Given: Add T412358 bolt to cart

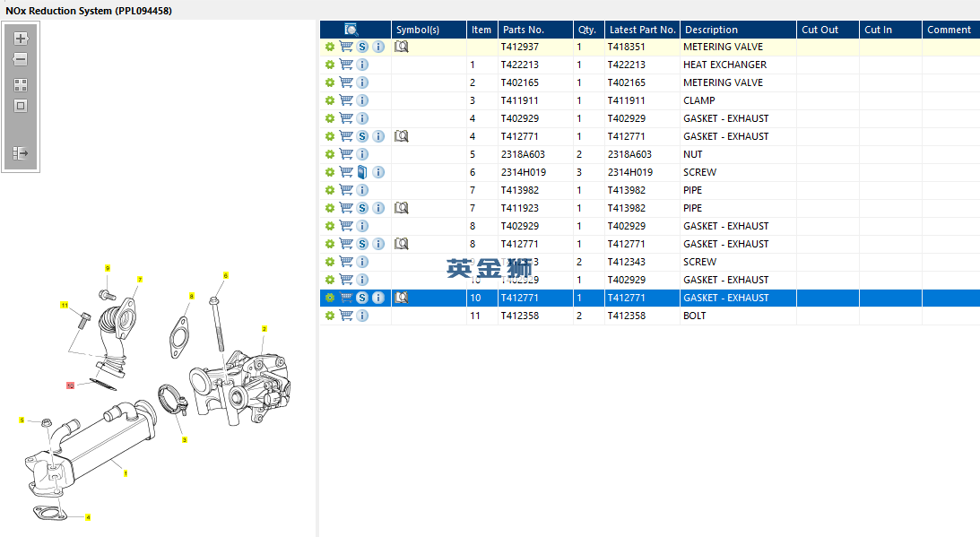Looking at the screenshot, I should pyautogui.click(x=345, y=316).
